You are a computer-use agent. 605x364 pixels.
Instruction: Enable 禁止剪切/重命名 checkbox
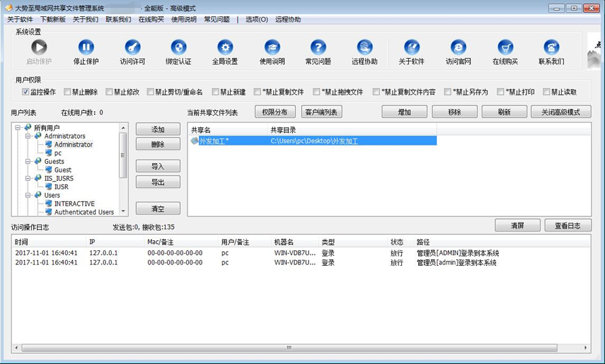[150, 92]
